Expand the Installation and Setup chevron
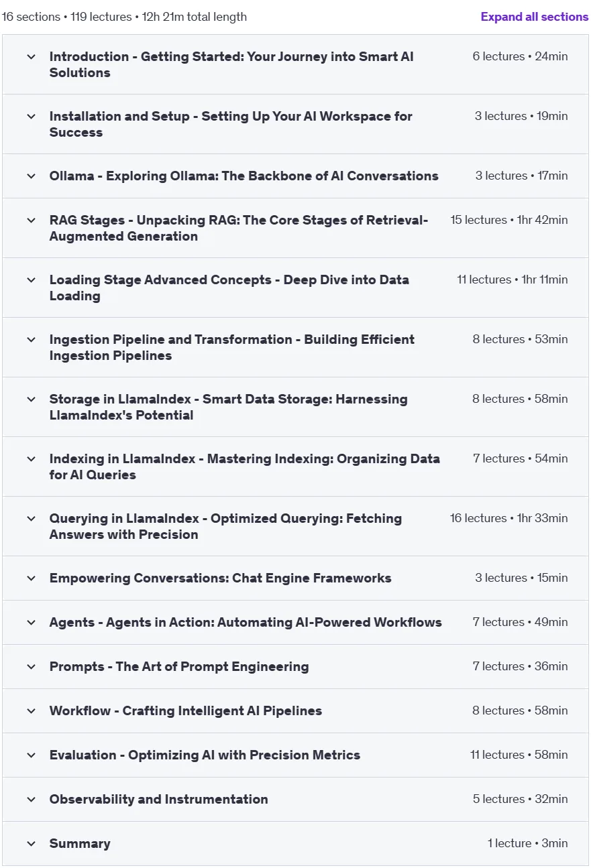This screenshot has height=868, width=591. click(31, 117)
